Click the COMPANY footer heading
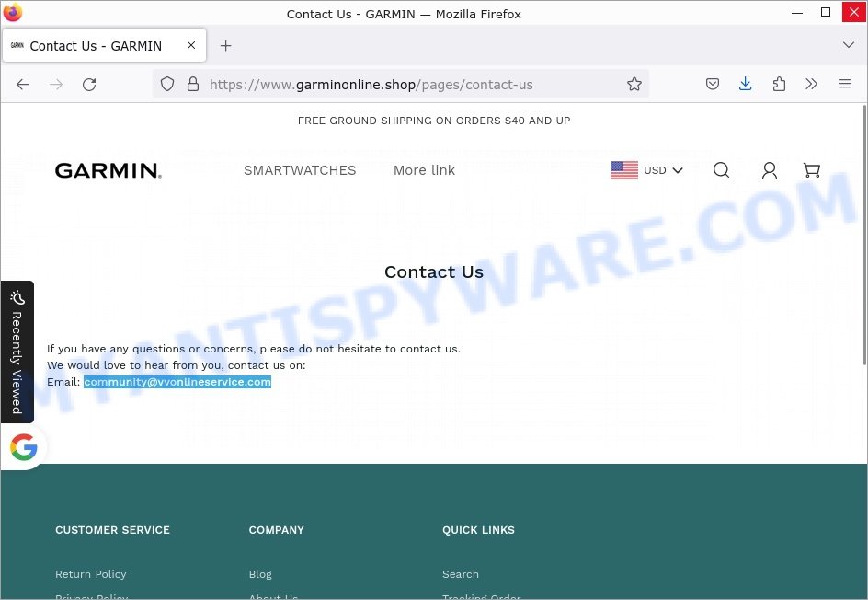The width and height of the screenshot is (868, 600). pyautogui.click(x=276, y=530)
